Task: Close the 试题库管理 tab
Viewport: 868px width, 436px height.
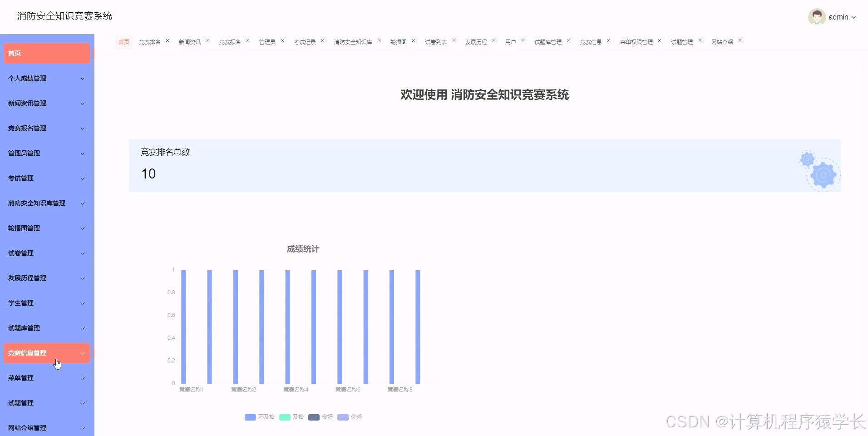Action: (569, 41)
